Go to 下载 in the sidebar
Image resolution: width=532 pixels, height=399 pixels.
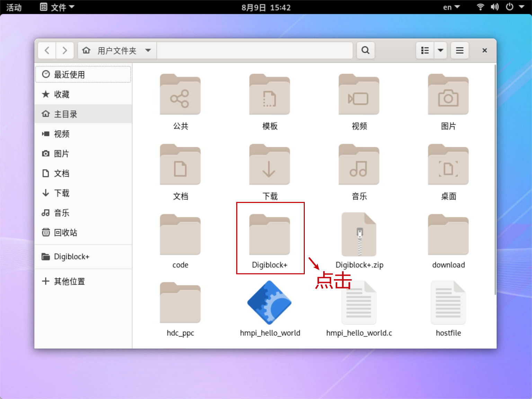pos(83,193)
